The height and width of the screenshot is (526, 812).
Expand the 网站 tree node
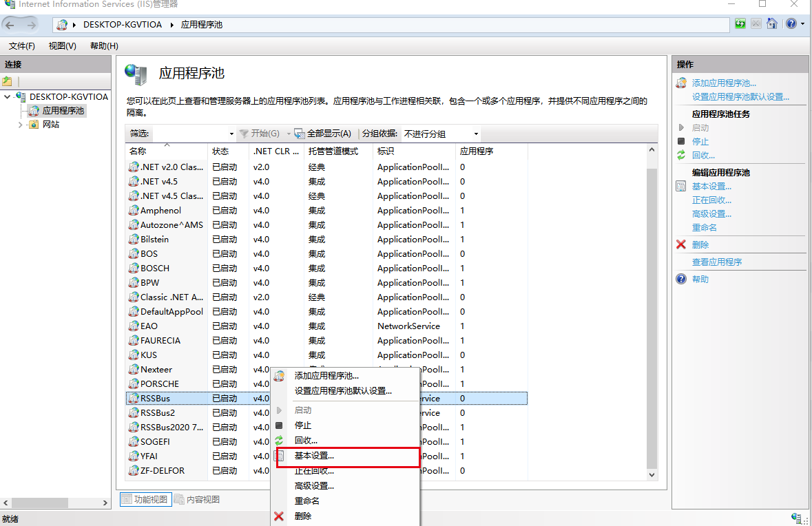click(x=20, y=124)
